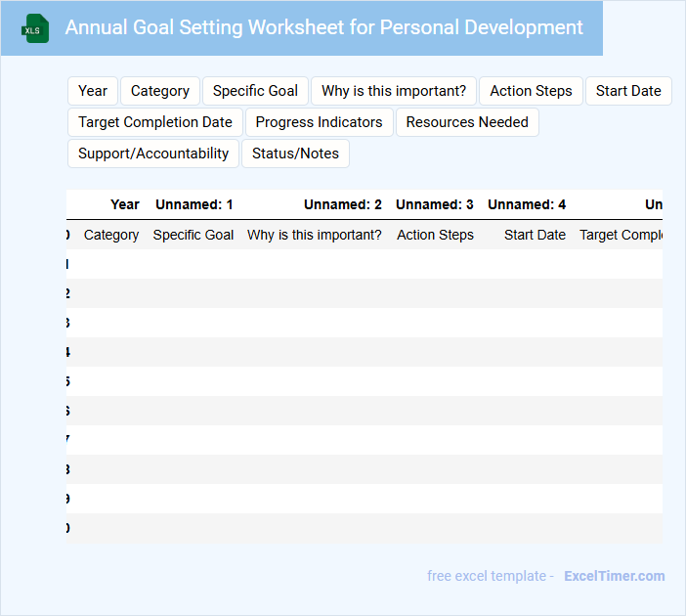Select the Unnamed: 2 column header
The height and width of the screenshot is (616, 686).
343,204
